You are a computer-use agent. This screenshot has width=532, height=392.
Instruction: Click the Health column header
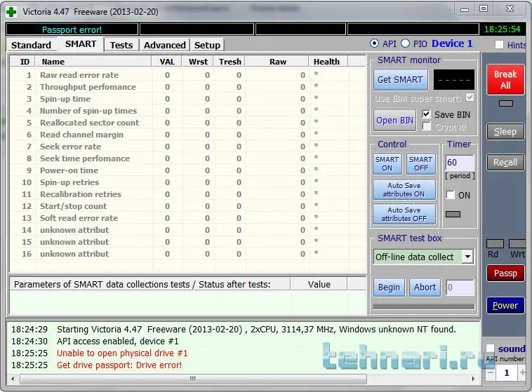[x=326, y=62]
